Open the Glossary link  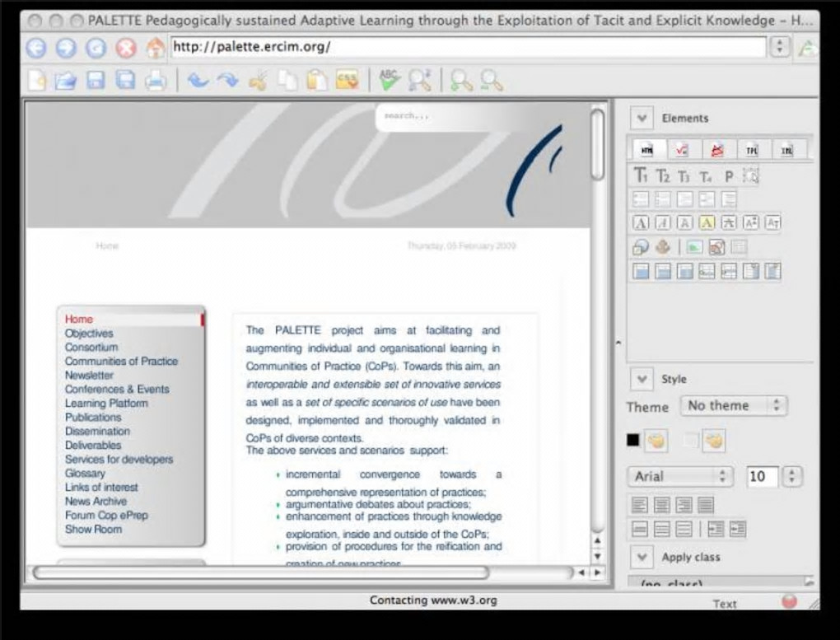[x=85, y=474]
